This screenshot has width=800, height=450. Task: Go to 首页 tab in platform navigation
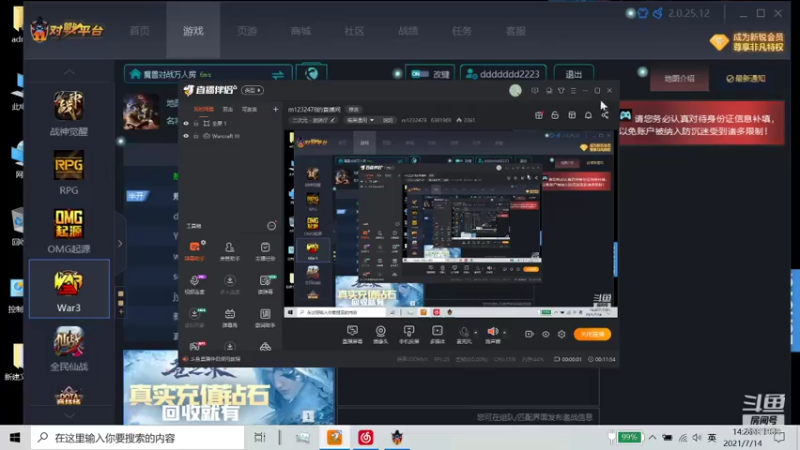pyautogui.click(x=139, y=31)
